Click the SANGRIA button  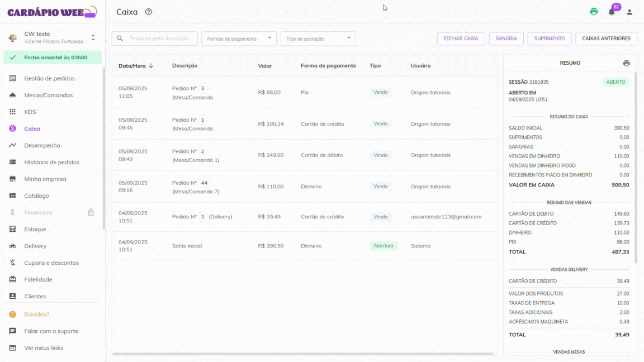506,39
